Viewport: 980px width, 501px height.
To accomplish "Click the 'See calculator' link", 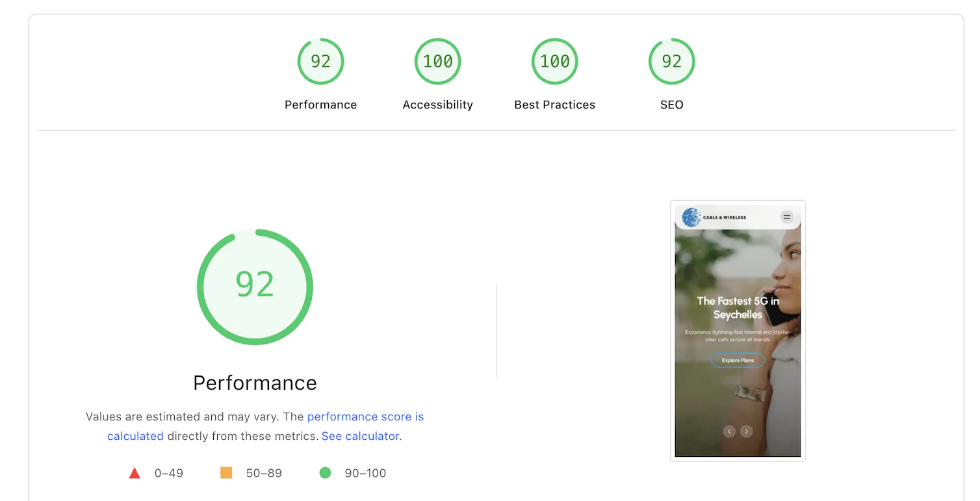I will click(359, 436).
